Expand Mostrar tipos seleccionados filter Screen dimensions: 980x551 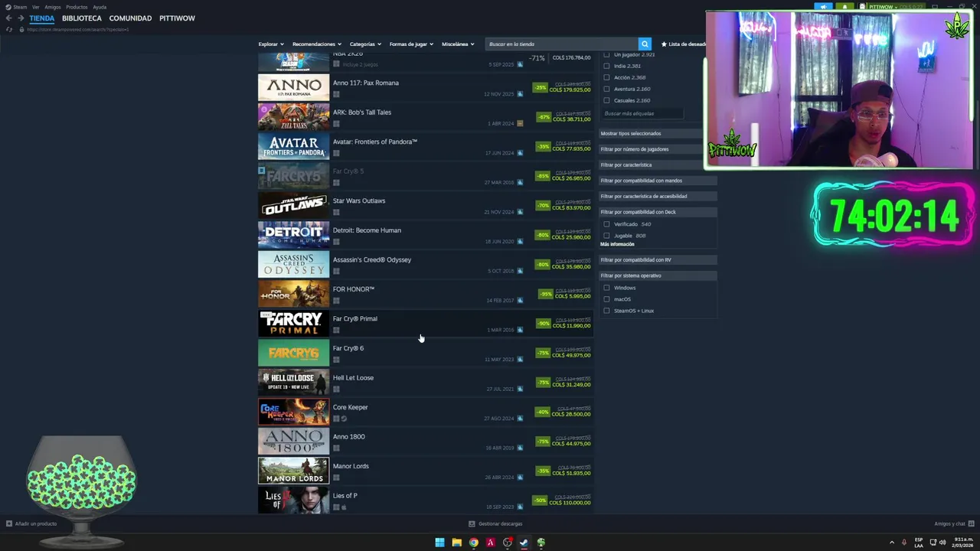[x=658, y=133]
